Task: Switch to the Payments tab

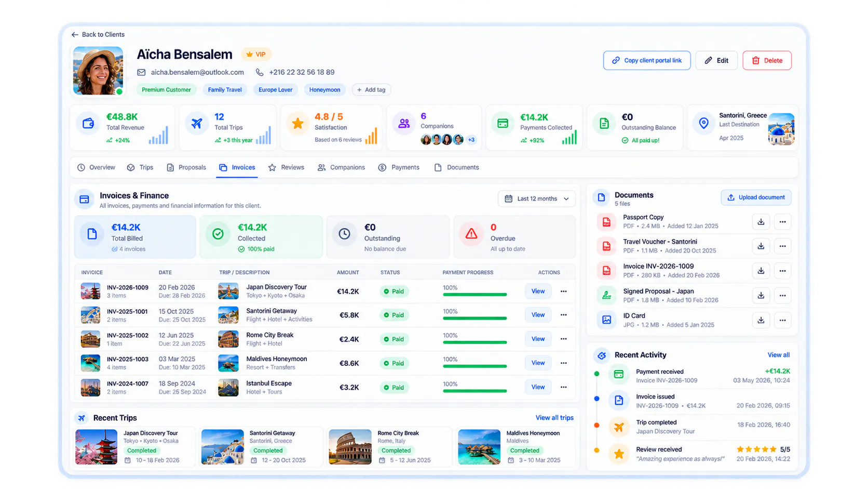Action: pyautogui.click(x=399, y=167)
